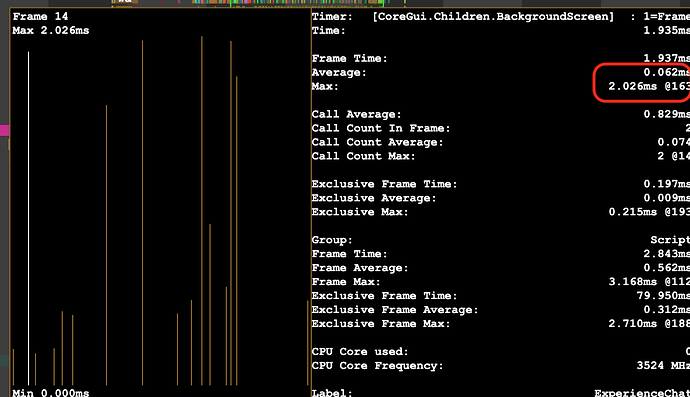Select the 0.829ms Call Average value
690x397 pixels.
[666, 114]
